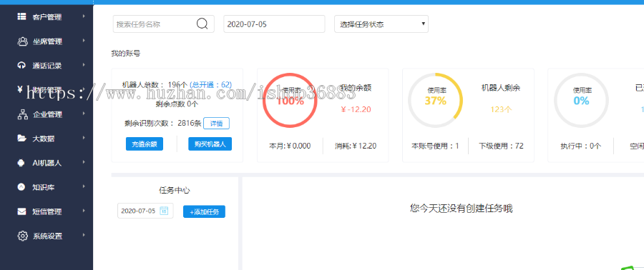Click the AI机器人 android icon
Viewport: 644px width, 270px height.
pyautogui.click(x=21, y=163)
